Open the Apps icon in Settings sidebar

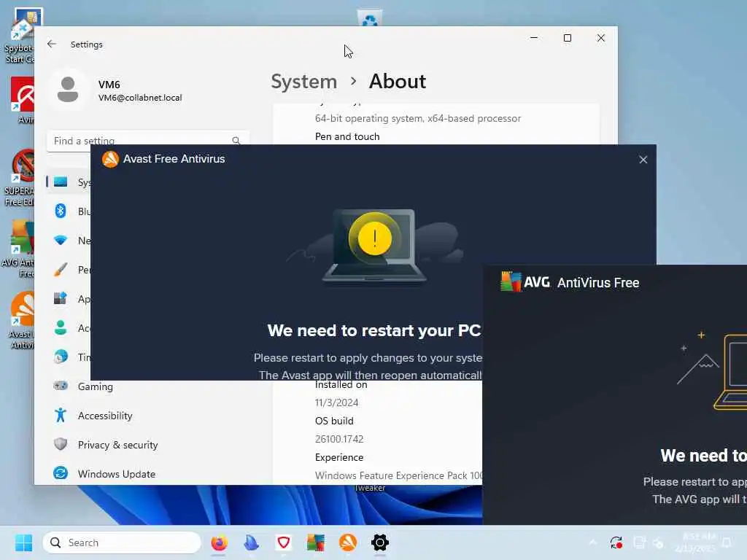click(x=61, y=298)
